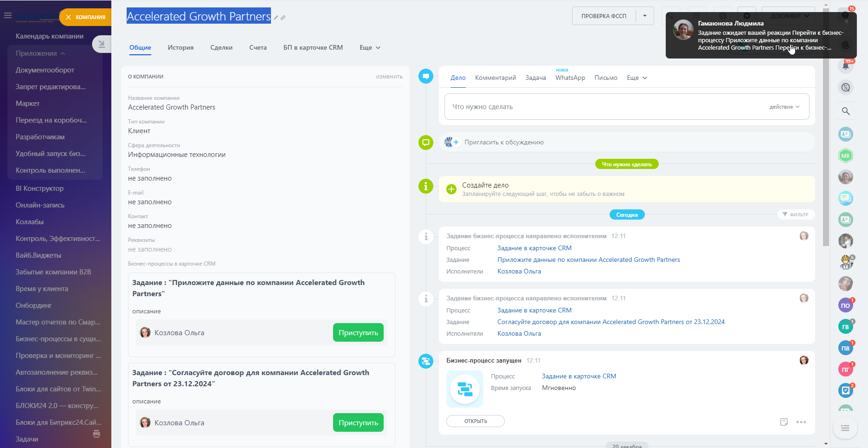
Task: Click the notifications bell icon
Action: pos(845,66)
